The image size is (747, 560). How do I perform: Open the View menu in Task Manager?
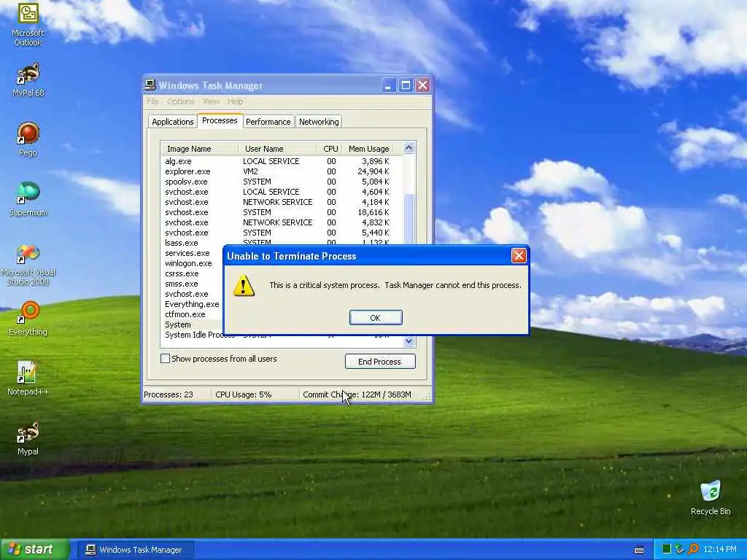click(x=211, y=101)
